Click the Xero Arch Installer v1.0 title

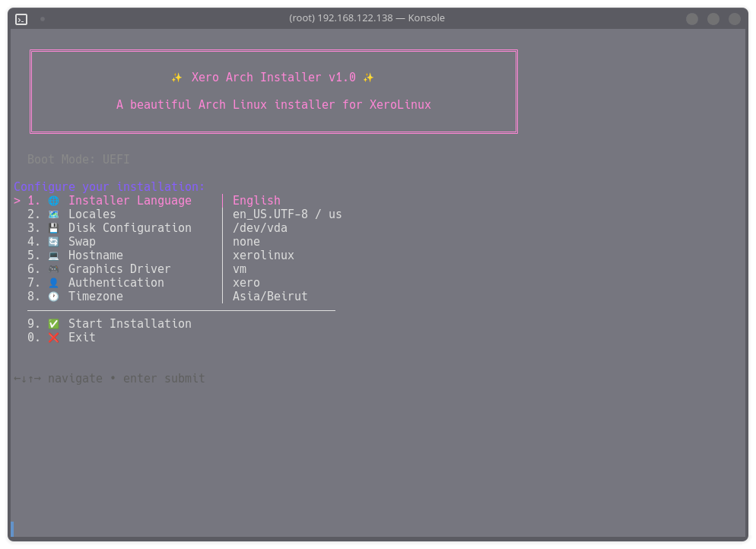[x=273, y=78]
